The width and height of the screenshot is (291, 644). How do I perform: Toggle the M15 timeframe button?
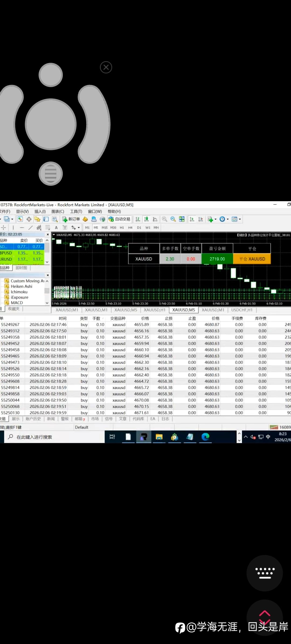(104, 228)
